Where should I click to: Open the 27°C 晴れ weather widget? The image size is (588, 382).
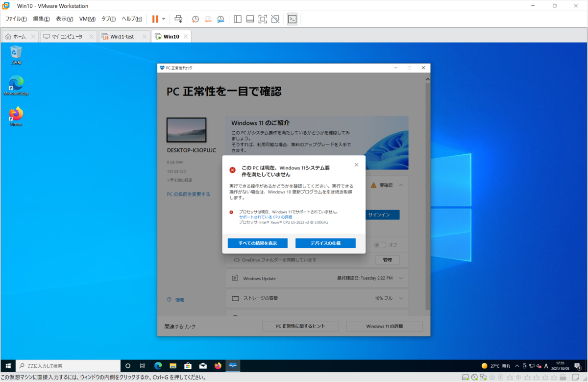click(x=495, y=366)
